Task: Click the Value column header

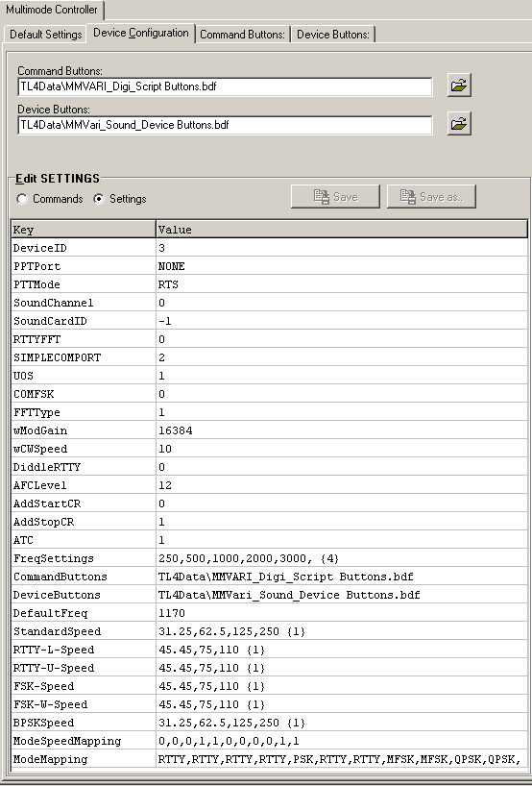Action: [x=342, y=229]
